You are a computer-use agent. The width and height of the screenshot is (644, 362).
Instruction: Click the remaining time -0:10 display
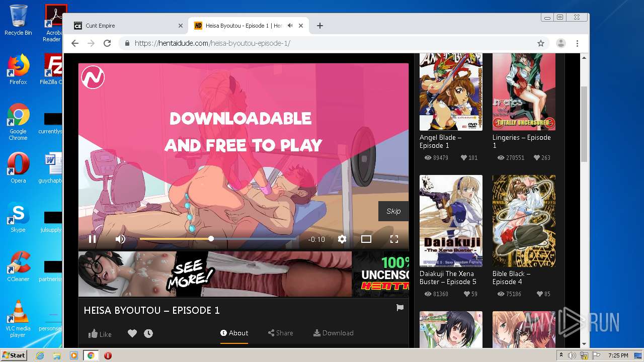(x=316, y=239)
